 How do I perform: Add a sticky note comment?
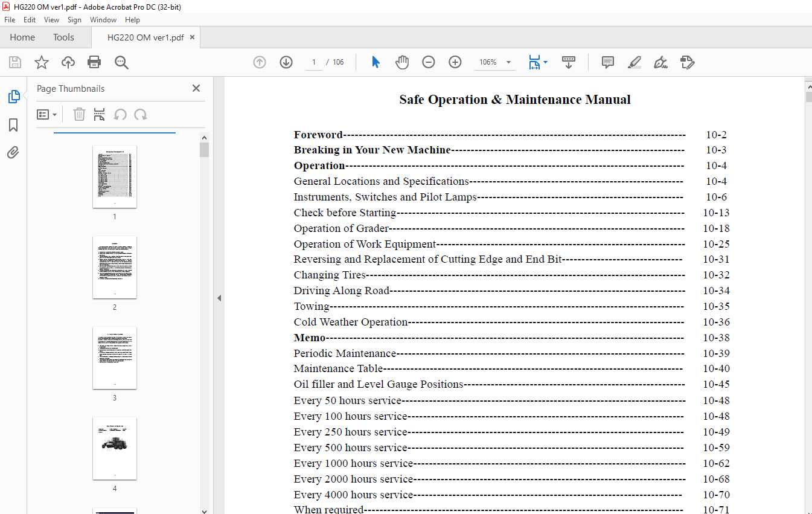pos(608,62)
